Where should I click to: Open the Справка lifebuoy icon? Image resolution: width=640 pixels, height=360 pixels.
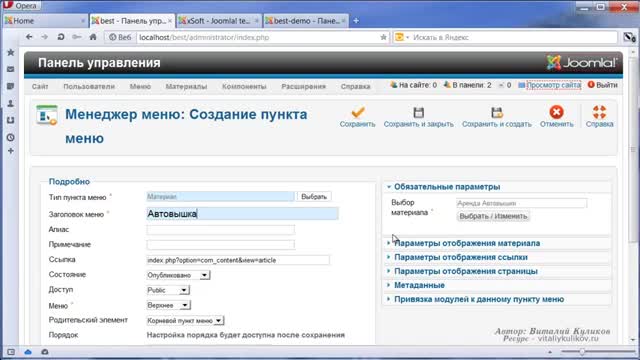coord(599,112)
